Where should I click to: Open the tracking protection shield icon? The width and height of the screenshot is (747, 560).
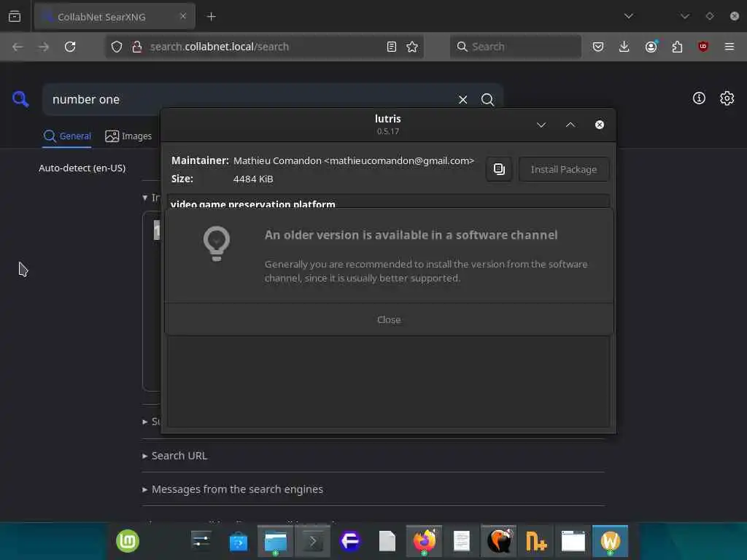(x=117, y=47)
